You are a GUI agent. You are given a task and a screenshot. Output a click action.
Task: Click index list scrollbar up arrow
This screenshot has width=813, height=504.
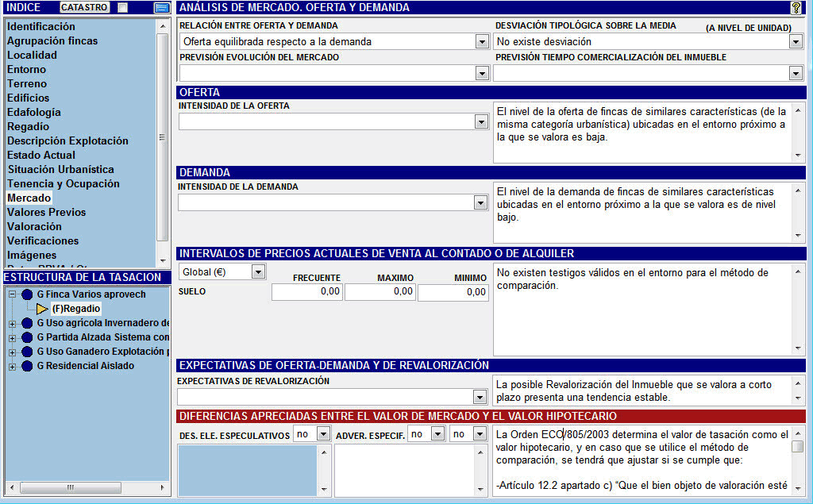point(163,26)
